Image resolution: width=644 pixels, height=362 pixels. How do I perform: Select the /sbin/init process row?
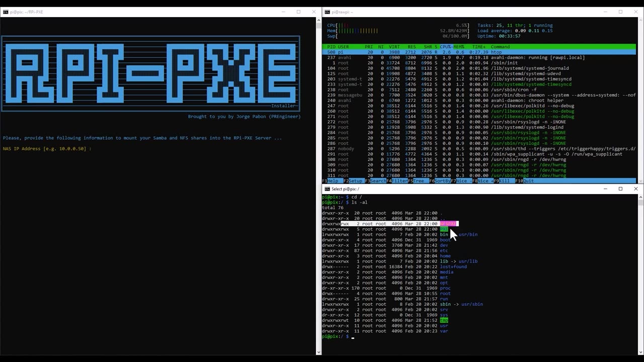click(x=478, y=63)
